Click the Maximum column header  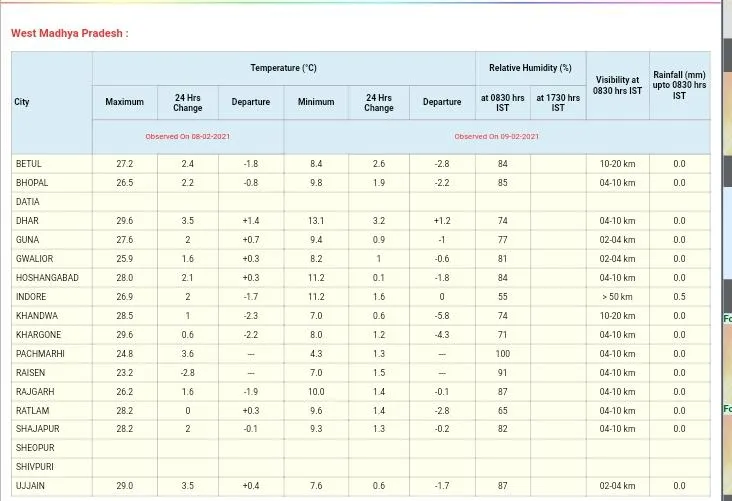tap(124, 102)
